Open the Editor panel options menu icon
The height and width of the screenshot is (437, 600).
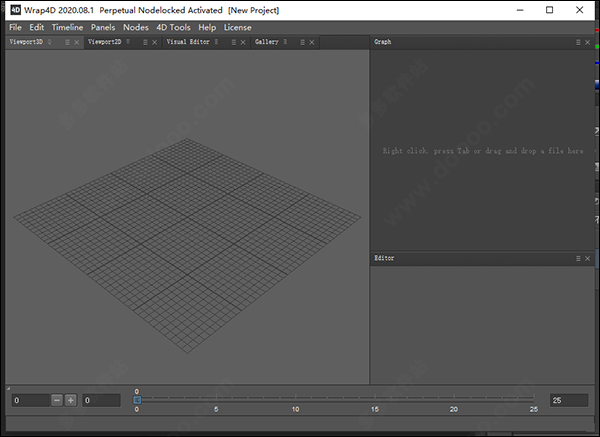(x=578, y=259)
